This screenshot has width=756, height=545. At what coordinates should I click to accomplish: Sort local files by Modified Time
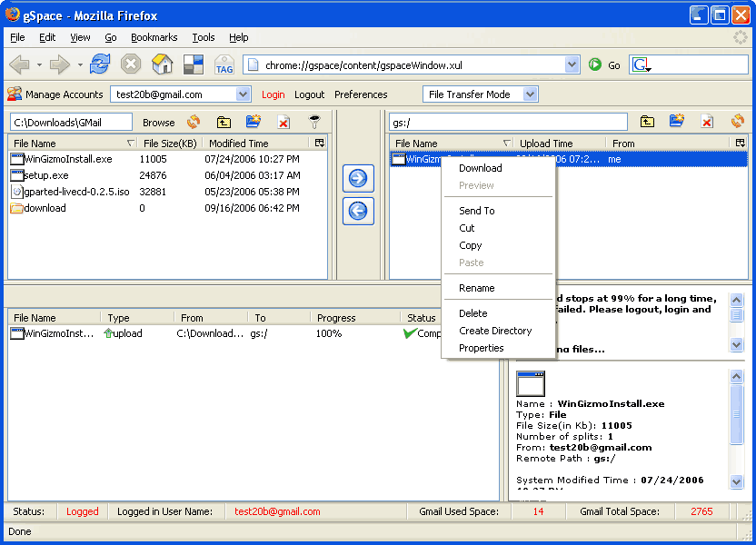coord(257,144)
